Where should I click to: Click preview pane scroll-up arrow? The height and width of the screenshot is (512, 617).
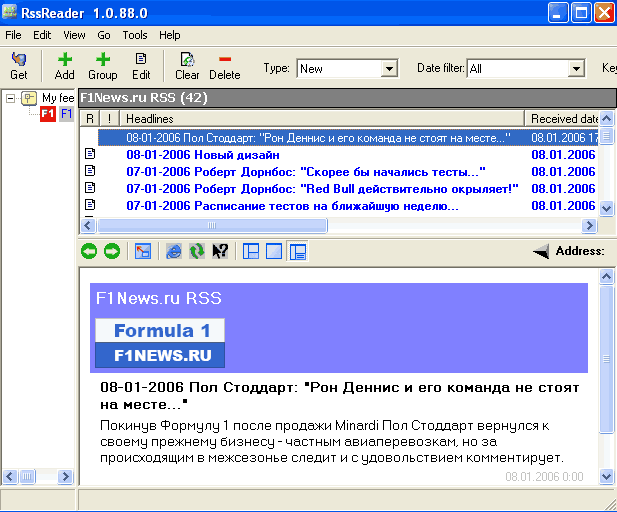point(606,277)
